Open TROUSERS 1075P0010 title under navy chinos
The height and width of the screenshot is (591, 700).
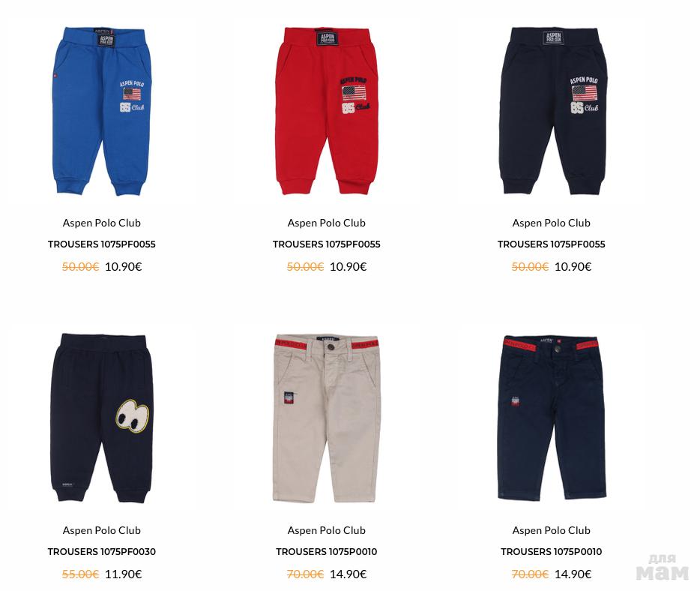tap(552, 552)
